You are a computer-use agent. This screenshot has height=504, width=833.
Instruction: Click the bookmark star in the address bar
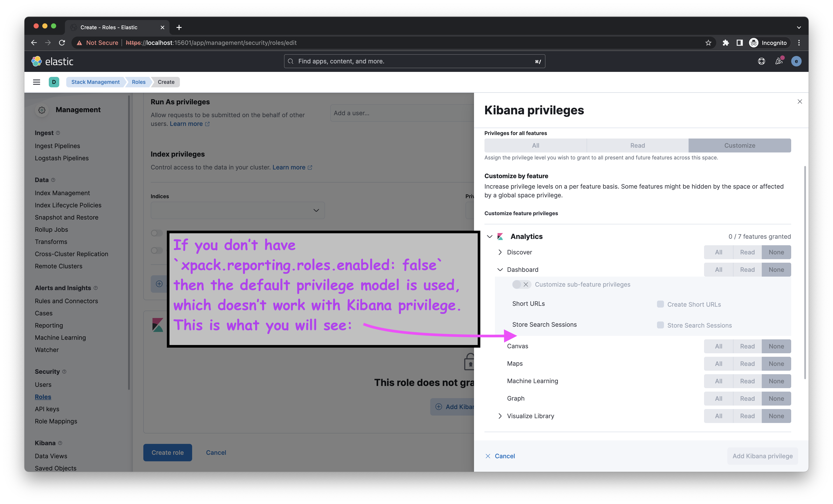point(708,43)
